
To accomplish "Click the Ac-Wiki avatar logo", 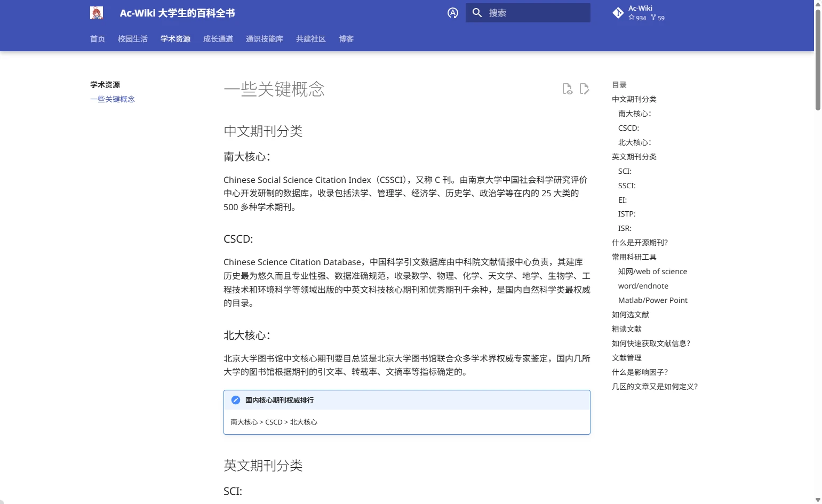I will pyautogui.click(x=97, y=13).
